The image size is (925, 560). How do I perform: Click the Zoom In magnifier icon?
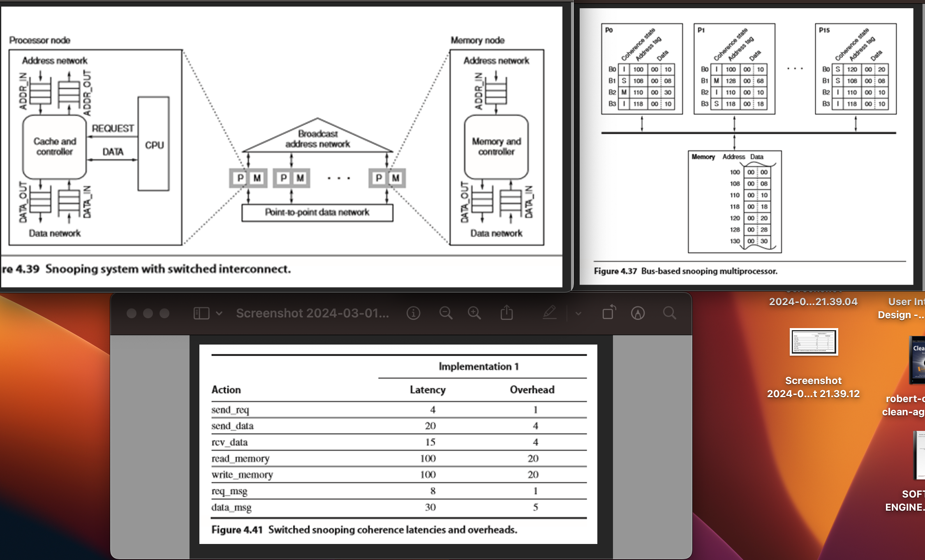pos(474,313)
